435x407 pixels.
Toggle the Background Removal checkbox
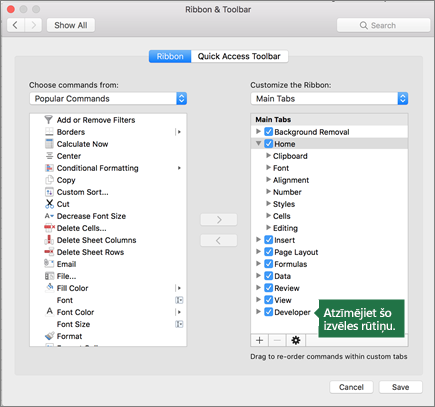point(269,132)
